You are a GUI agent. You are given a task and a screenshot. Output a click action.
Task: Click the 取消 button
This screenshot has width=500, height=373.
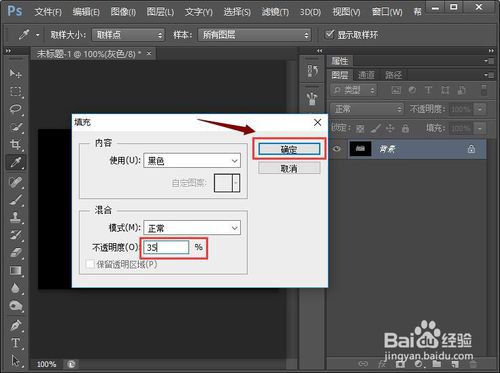(289, 168)
